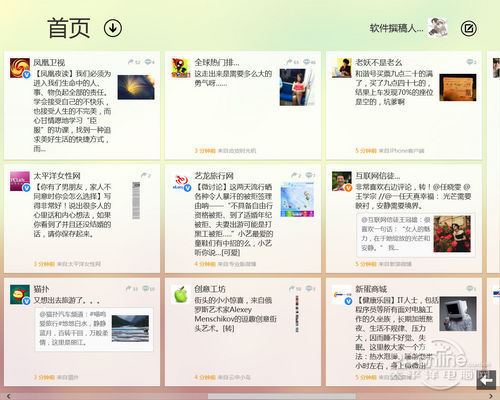Open 新蛋商城 avatar
The width and height of the screenshot is (500, 400).
click(x=342, y=295)
